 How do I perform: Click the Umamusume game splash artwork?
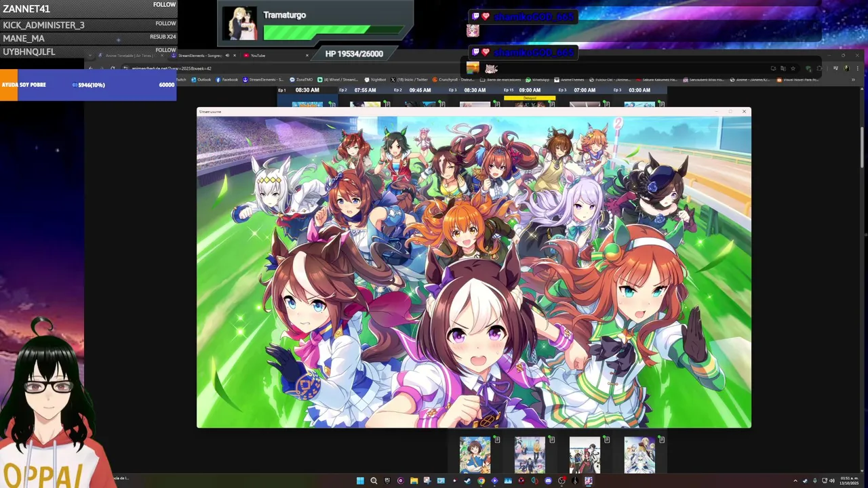[x=474, y=272]
